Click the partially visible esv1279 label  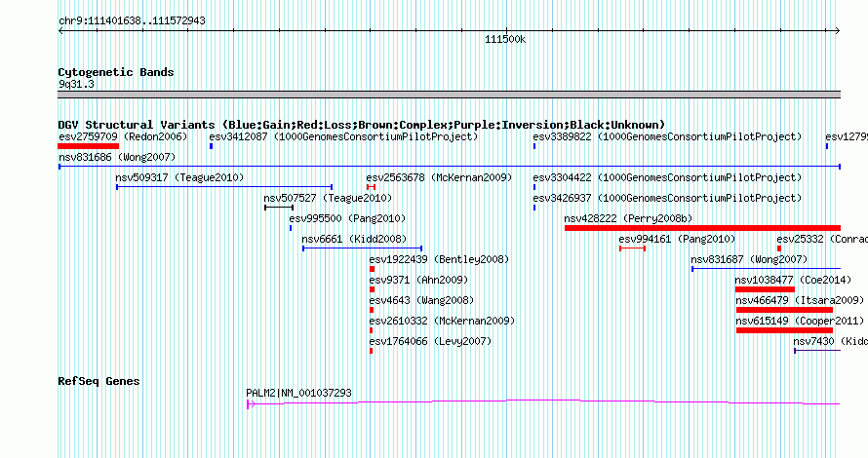coord(847,136)
